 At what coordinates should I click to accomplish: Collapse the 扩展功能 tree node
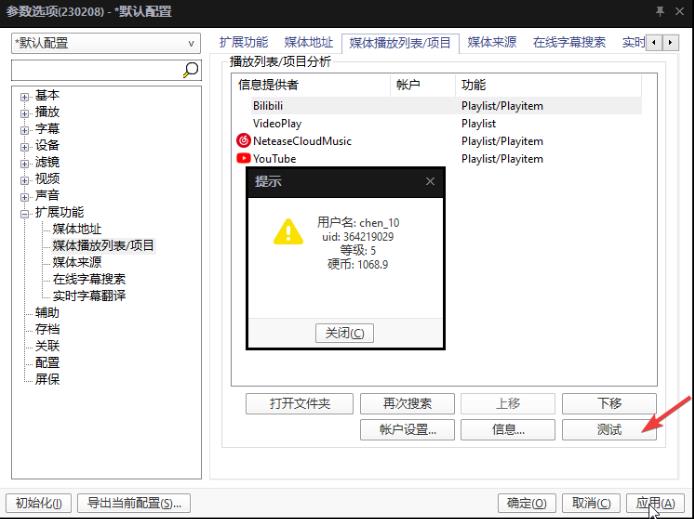pos(25,214)
